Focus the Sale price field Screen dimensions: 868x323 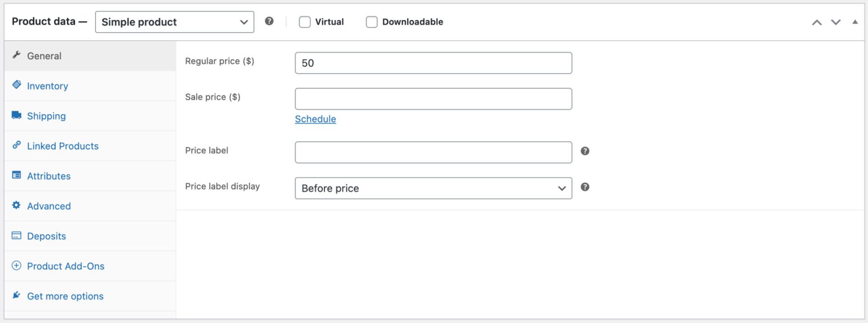pos(434,99)
